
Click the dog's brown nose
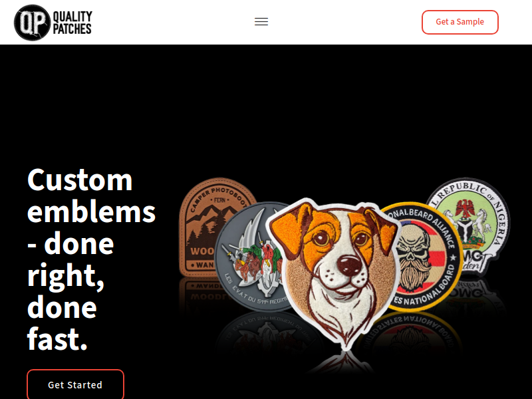[x=350, y=264]
